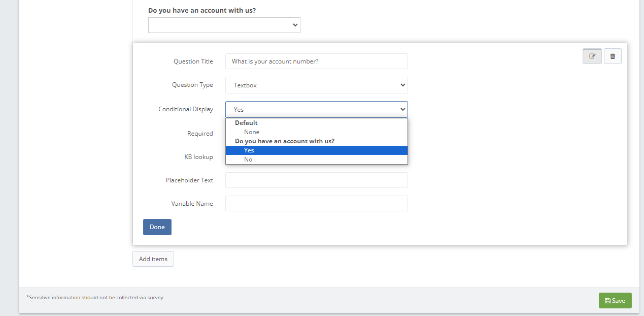Click the Conditional Display label

point(186,109)
